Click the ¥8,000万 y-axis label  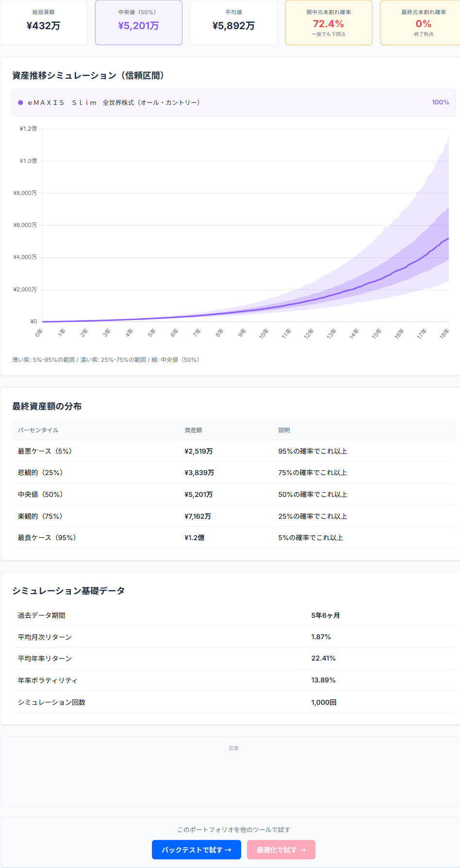(25, 193)
